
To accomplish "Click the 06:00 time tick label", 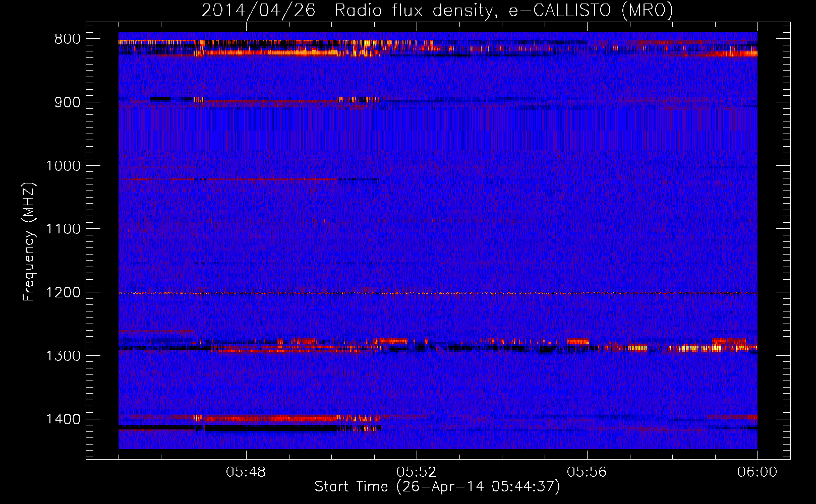I will (x=757, y=472).
